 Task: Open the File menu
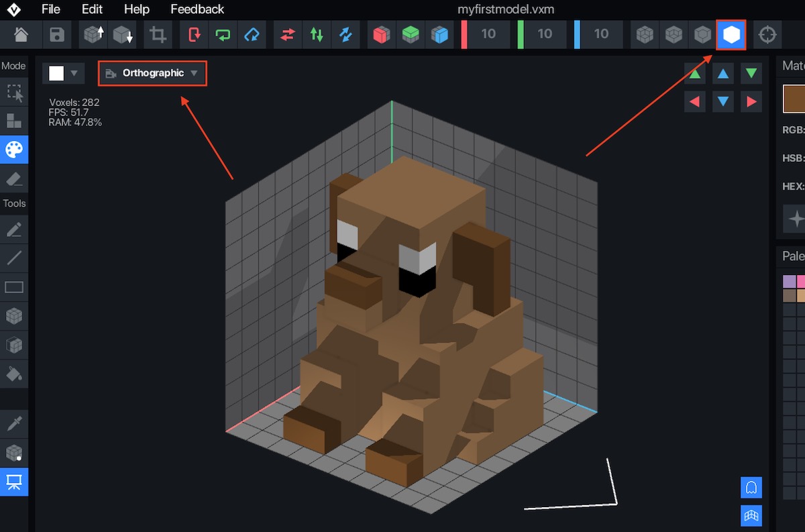[x=50, y=9]
